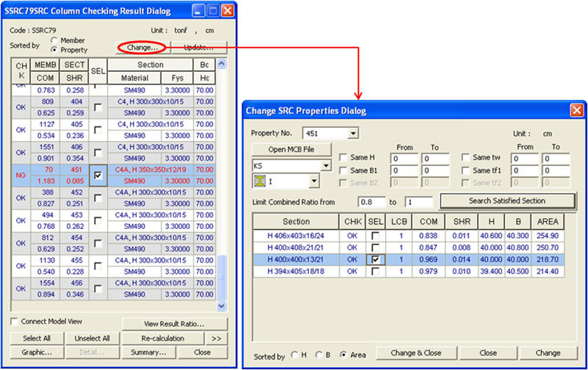Click the >> expand button
Screen dimensions: 588x370
click(x=217, y=338)
